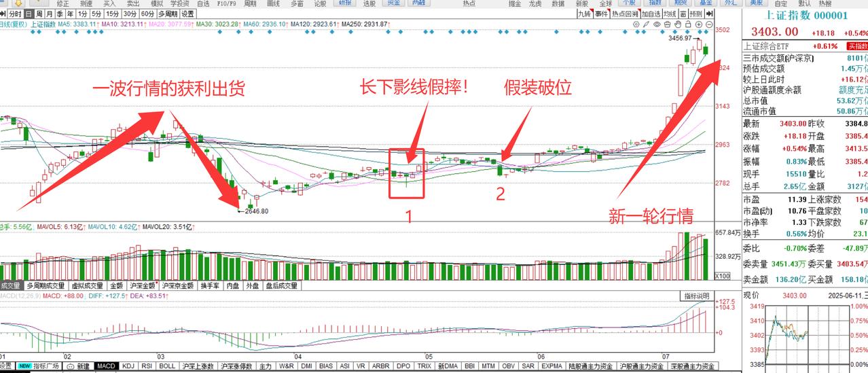Open 龙虎 in the top menu
This screenshot has width=868, height=373.
click(x=537, y=3)
